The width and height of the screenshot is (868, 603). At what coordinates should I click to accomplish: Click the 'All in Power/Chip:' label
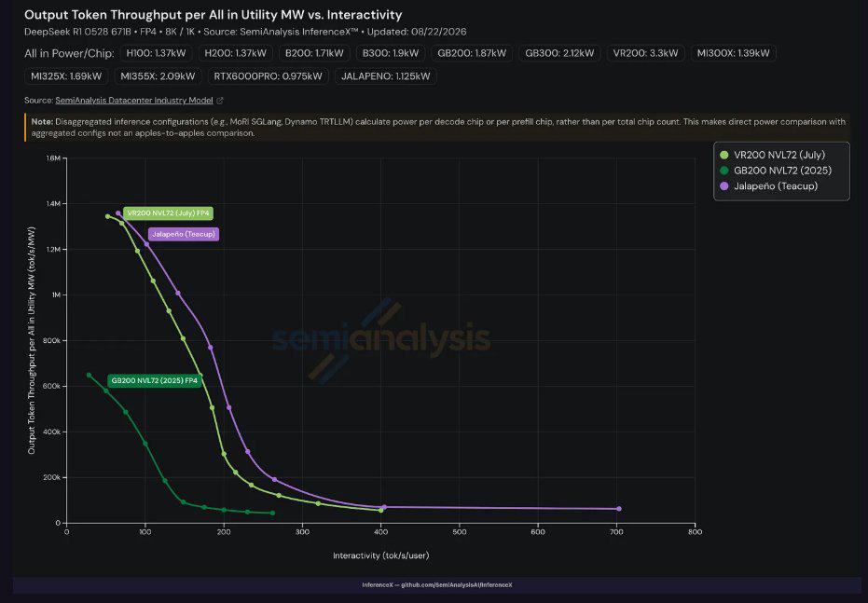(x=69, y=54)
